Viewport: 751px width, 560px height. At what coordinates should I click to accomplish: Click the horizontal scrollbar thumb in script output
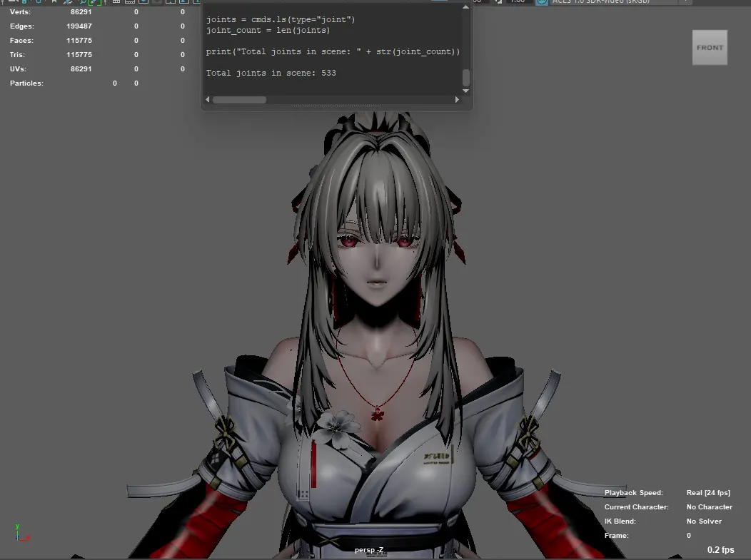tap(239, 100)
